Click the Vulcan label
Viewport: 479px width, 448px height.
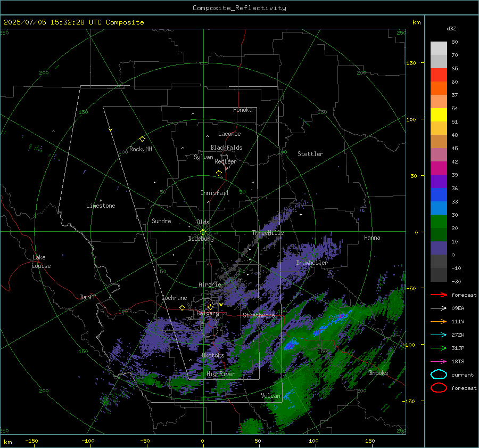[270, 396]
